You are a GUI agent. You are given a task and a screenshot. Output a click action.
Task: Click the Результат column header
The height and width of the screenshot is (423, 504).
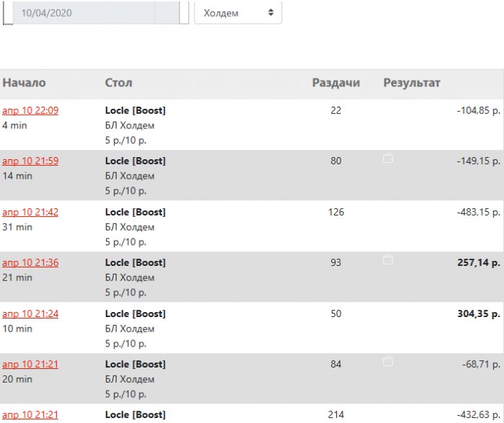click(x=412, y=83)
